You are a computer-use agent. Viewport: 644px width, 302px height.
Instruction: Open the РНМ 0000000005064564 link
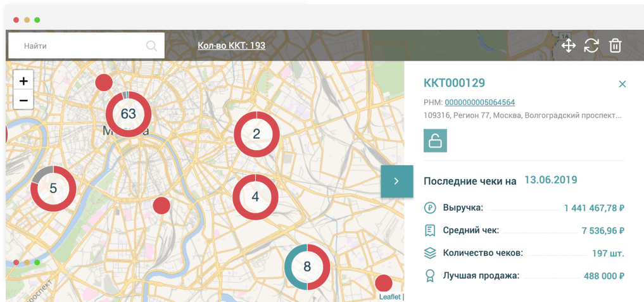(480, 103)
